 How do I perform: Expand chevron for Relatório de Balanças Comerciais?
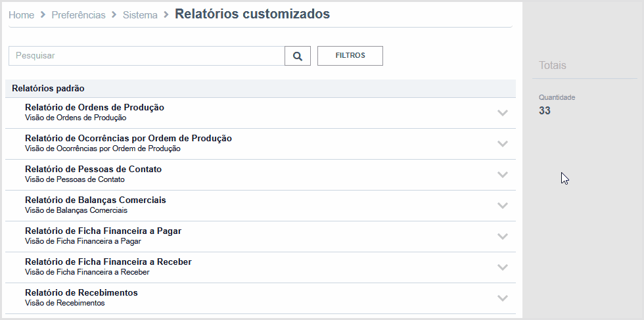502,205
